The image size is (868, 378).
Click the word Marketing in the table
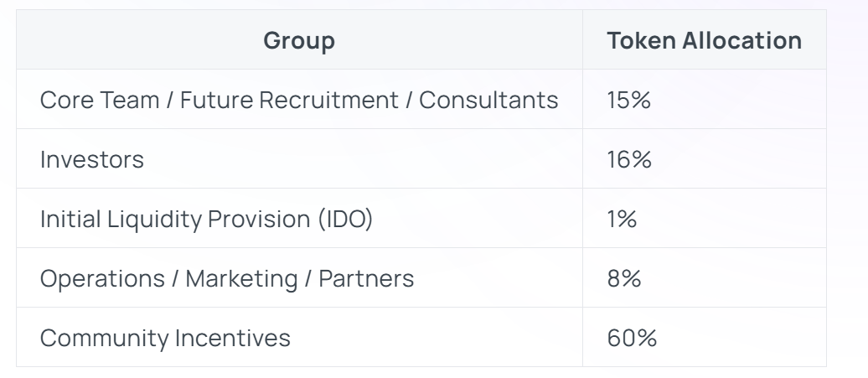[x=241, y=278]
